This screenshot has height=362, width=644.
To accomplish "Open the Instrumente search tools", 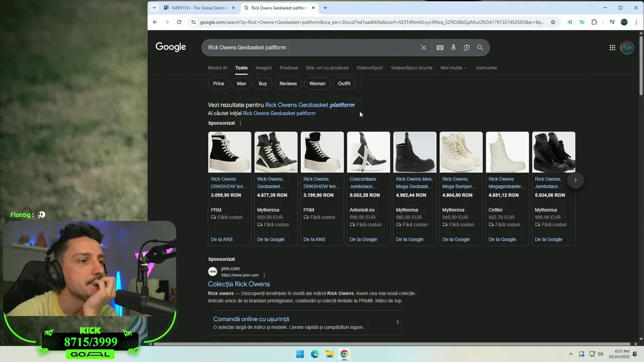I will [487, 68].
